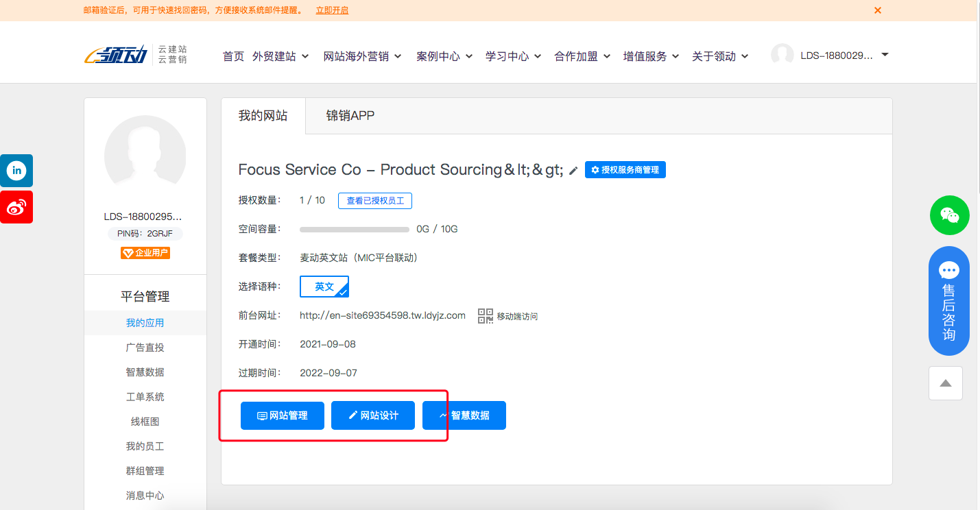Click the QR code 移动端访问 icon
Image resolution: width=980 pixels, height=510 pixels.
coord(486,316)
